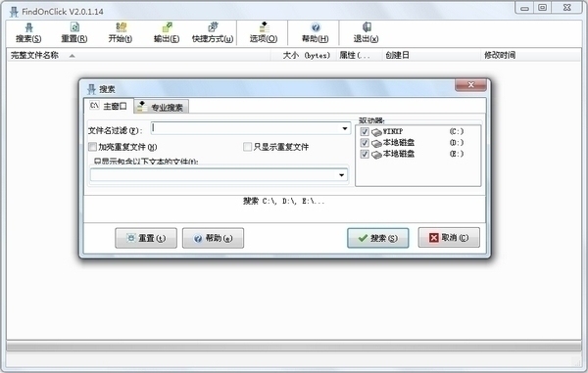Close the 搜索 dialog with its X
This screenshot has width=588, height=373.
point(470,85)
